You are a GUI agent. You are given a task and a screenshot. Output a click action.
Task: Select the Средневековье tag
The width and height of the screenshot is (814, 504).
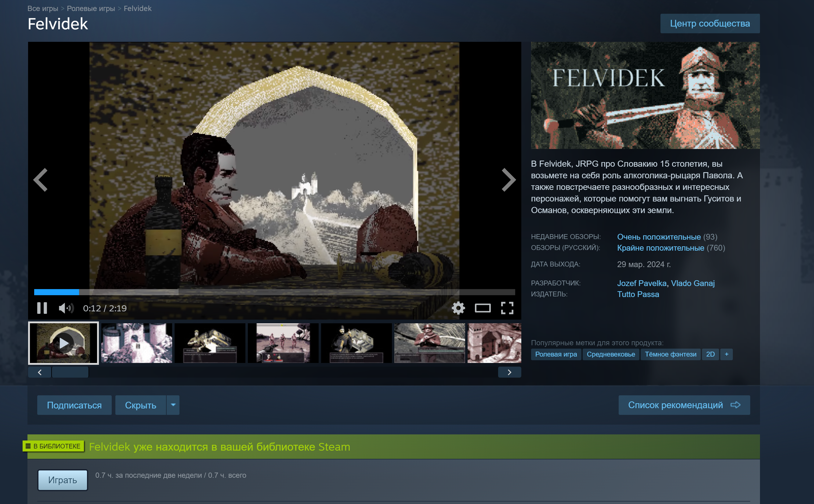tap(611, 354)
